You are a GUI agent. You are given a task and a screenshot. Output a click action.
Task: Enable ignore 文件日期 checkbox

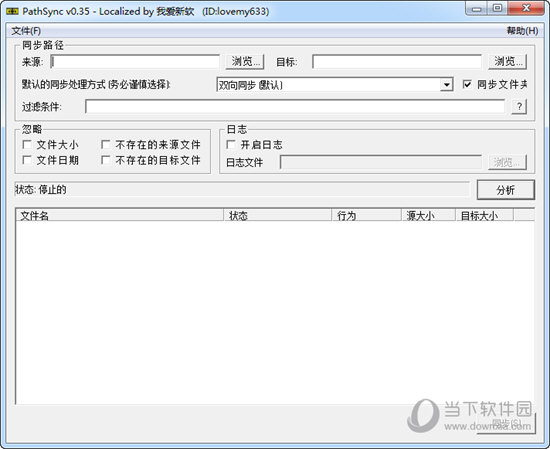click(27, 160)
